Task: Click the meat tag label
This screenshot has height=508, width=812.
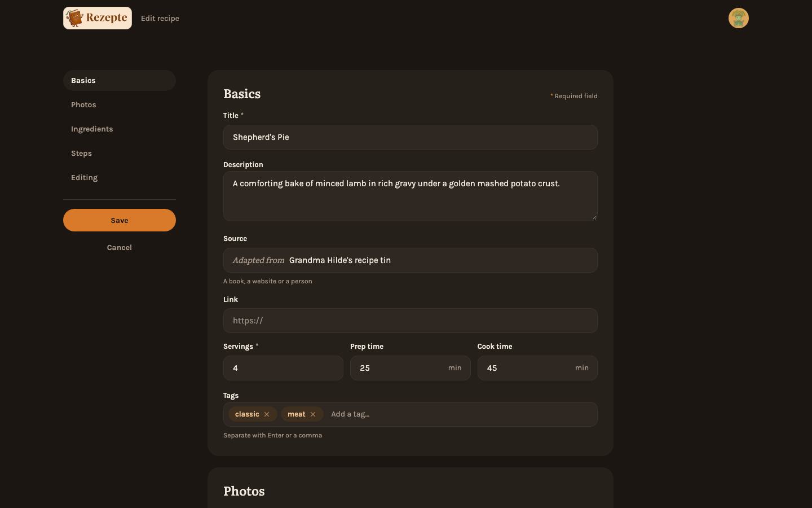Action: pyautogui.click(x=297, y=414)
